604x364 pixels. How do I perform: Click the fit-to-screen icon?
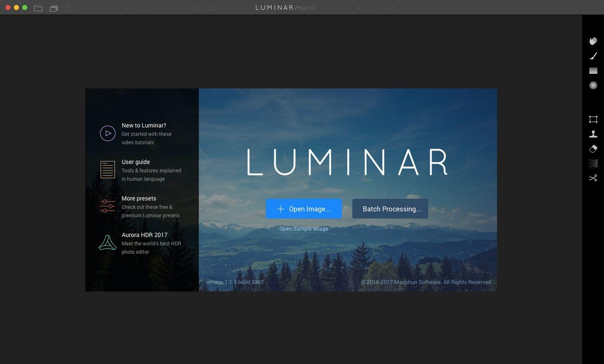143,8
